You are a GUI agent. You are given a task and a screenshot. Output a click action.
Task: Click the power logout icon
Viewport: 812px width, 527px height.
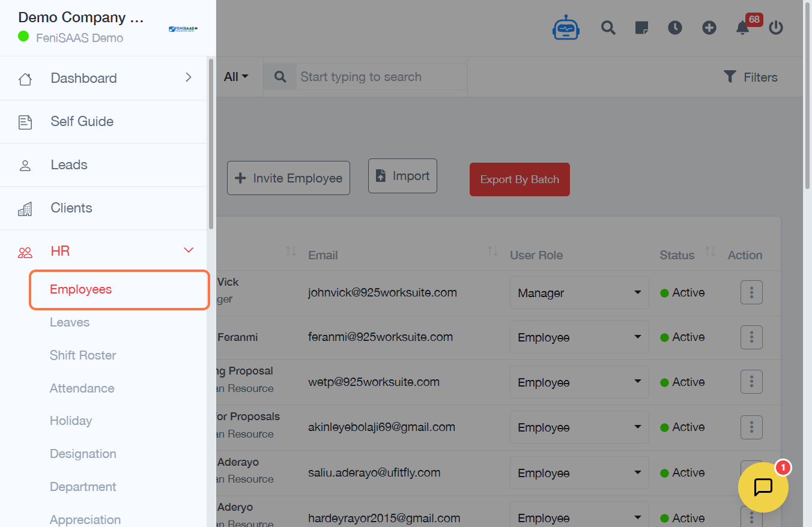point(776,28)
